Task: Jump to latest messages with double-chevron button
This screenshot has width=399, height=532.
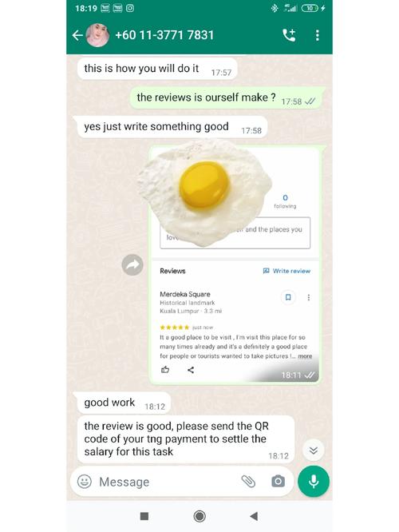Action: tap(314, 451)
